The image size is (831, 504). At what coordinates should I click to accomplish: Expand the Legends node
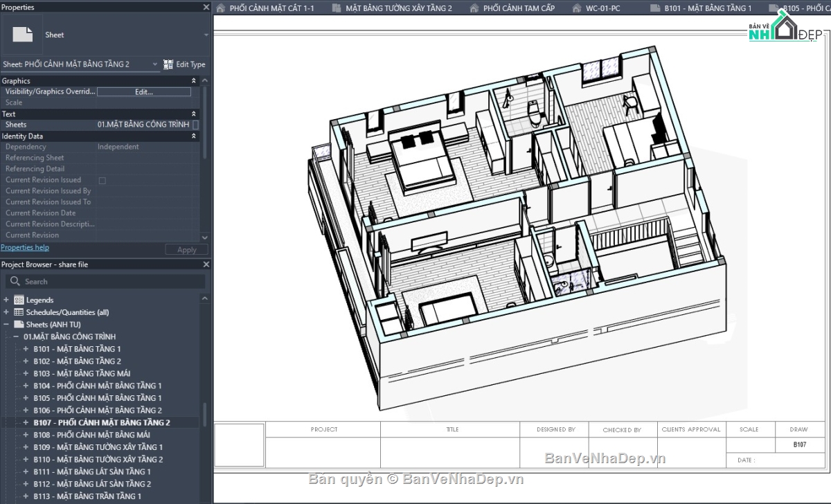[6, 300]
